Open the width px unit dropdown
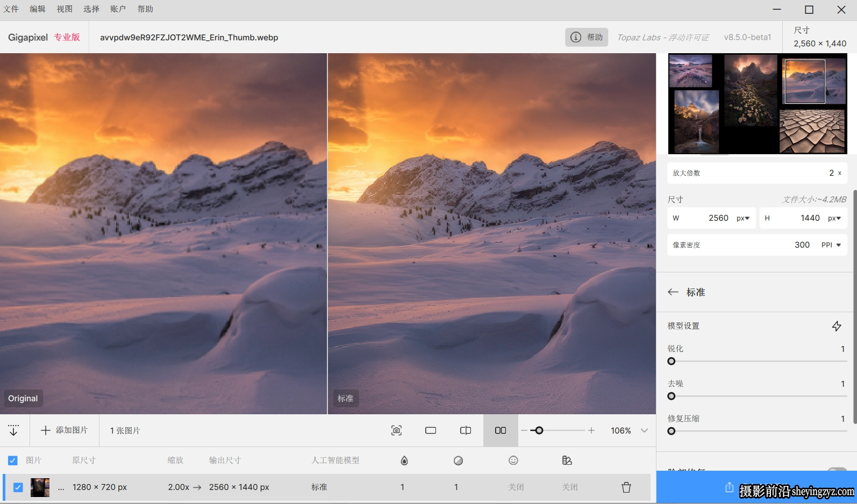 coord(743,218)
